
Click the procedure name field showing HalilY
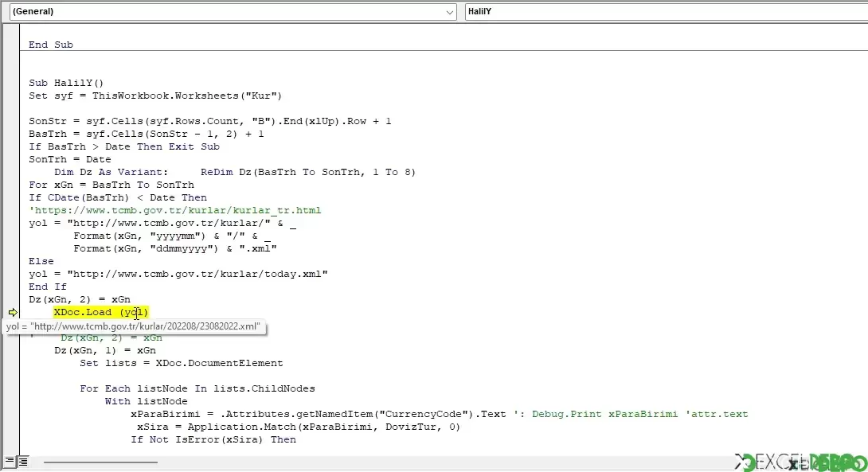pyautogui.click(x=667, y=12)
